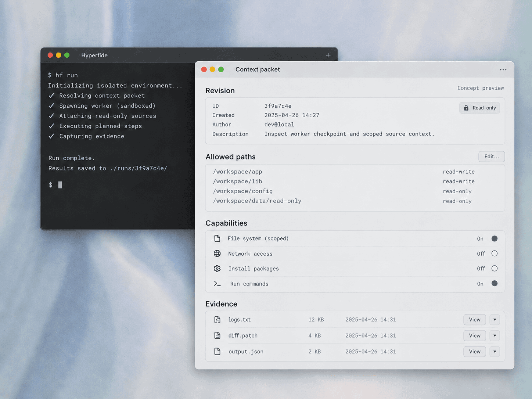Click the output.json file icon
Screen dimensions: 532x399
click(x=218, y=352)
